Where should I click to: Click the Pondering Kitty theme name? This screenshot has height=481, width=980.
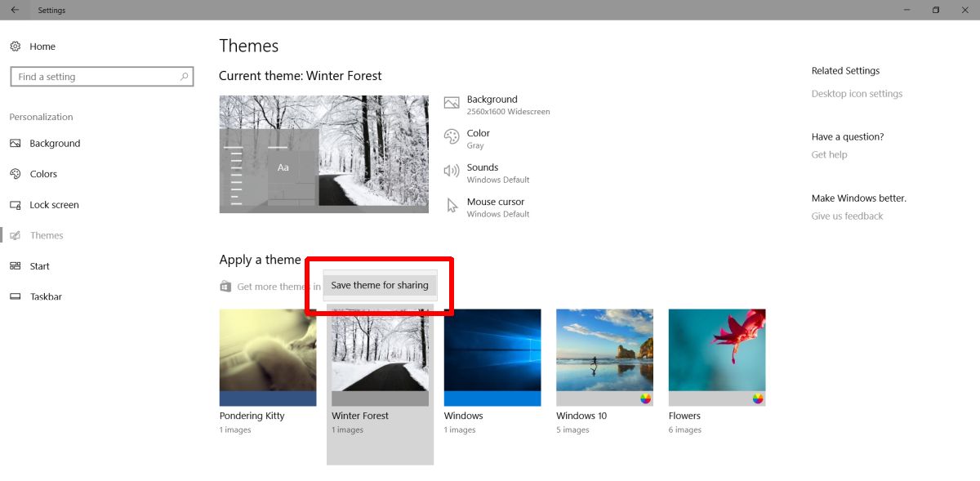[x=252, y=416]
